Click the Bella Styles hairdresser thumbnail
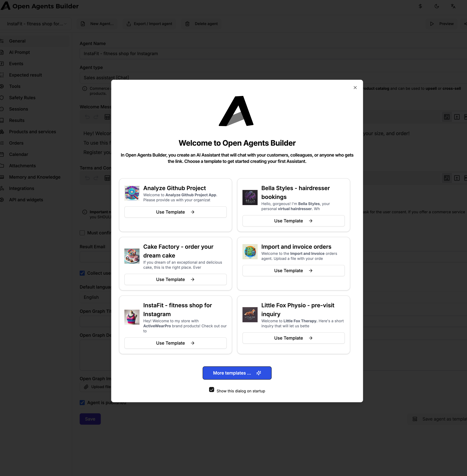The width and height of the screenshot is (467, 476). point(250,198)
